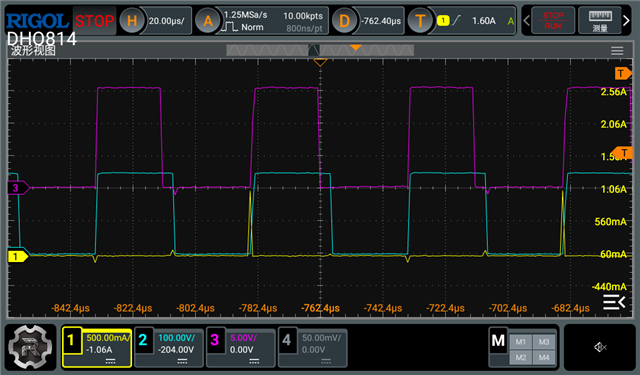Open the Delay menu via D icon

(x=344, y=20)
